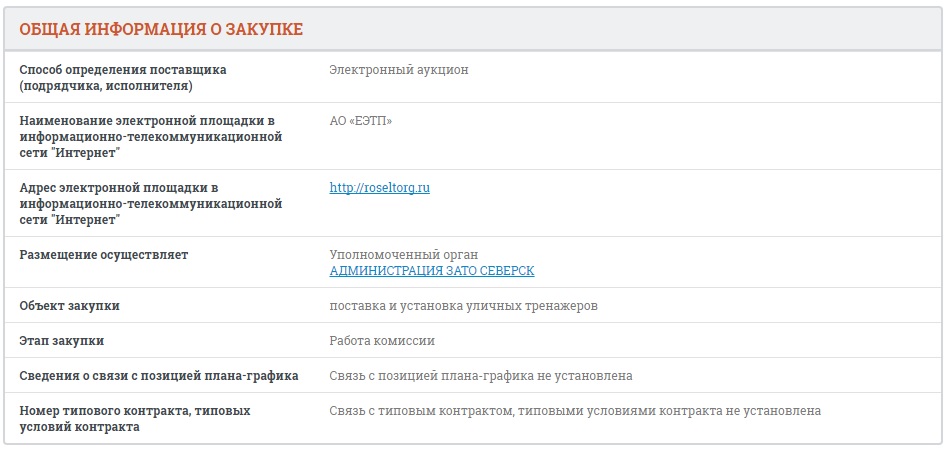This screenshot has width=950, height=451.
Task: Click the Способ определения поставщика label
Action: click(123, 70)
